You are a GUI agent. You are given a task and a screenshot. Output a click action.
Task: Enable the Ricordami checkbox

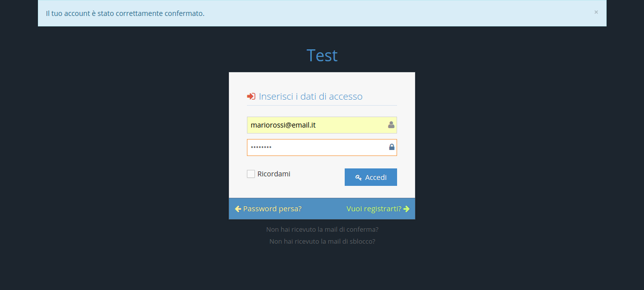251,174
